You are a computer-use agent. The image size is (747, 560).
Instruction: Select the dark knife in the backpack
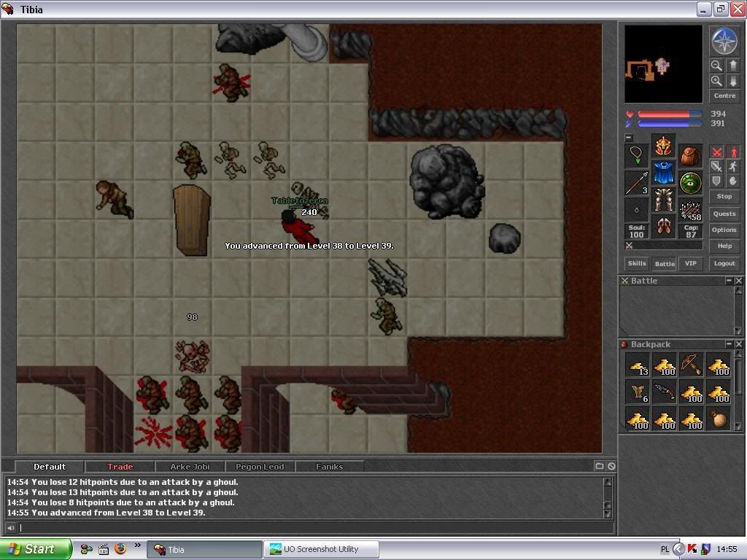tap(664, 393)
